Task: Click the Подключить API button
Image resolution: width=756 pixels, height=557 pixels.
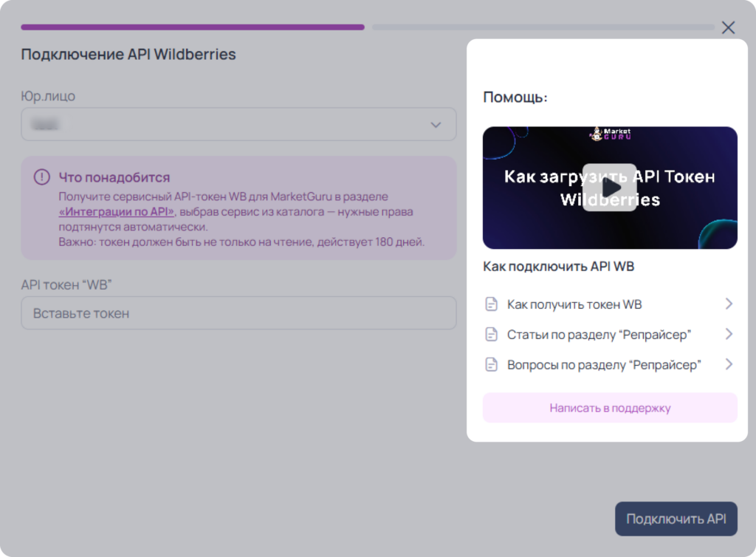Action: (676, 519)
